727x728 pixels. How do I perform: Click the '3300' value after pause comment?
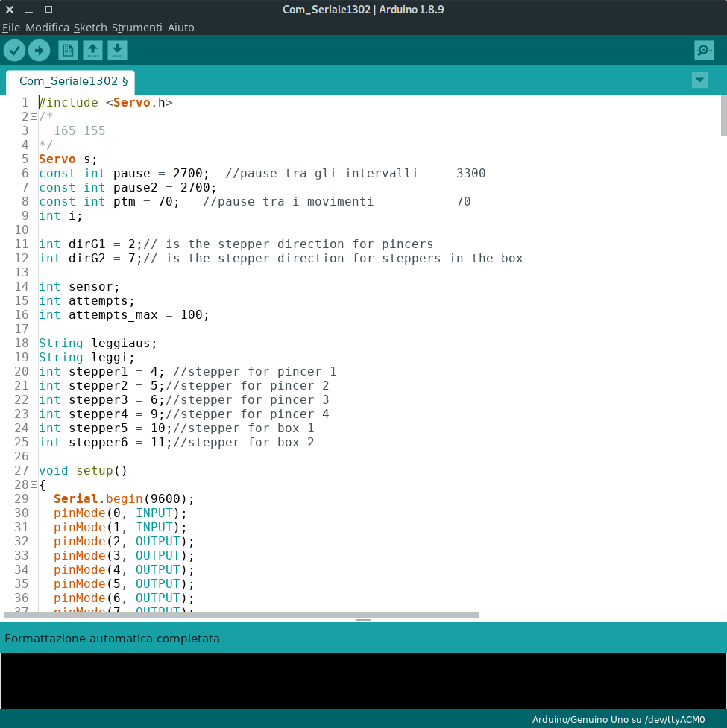[471, 173]
